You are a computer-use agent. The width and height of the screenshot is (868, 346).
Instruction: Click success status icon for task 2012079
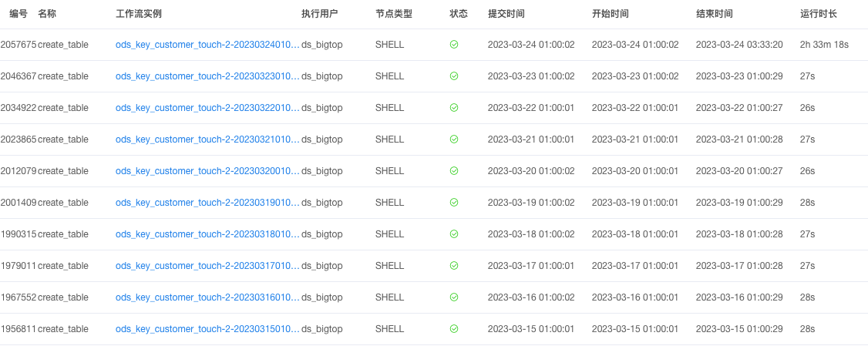(x=454, y=171)
